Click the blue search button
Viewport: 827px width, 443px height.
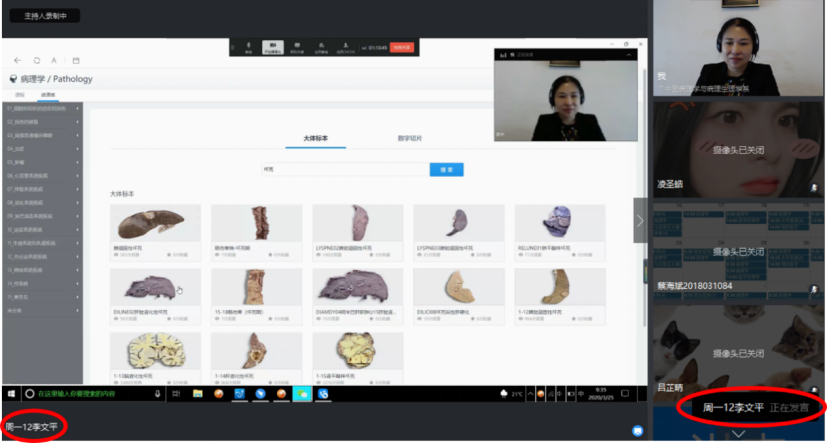[446, 170]
